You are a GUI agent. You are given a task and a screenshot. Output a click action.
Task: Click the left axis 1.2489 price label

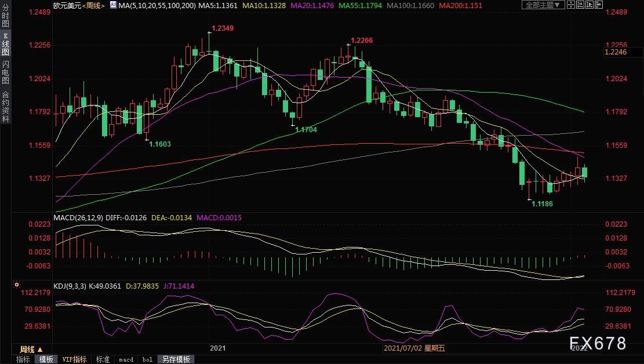pos(39,12)
